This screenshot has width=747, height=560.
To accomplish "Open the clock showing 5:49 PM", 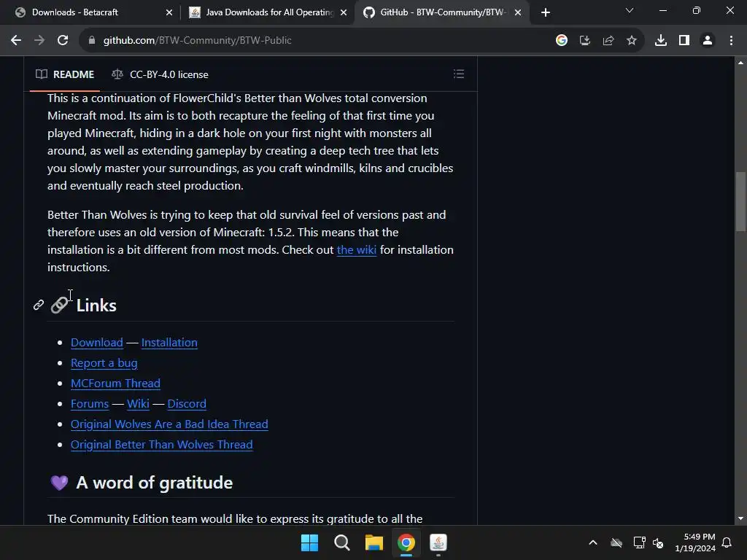I will point(695,542).
